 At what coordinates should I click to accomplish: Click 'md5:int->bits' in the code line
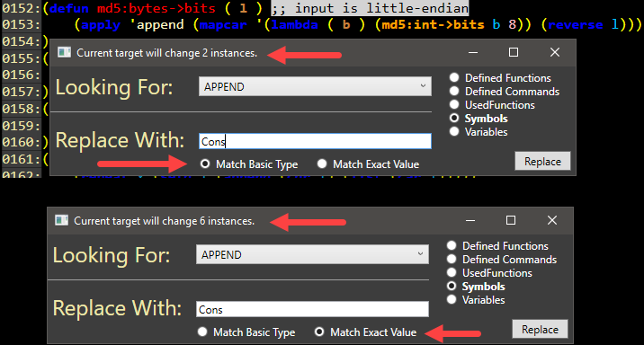tap(433, 24)
